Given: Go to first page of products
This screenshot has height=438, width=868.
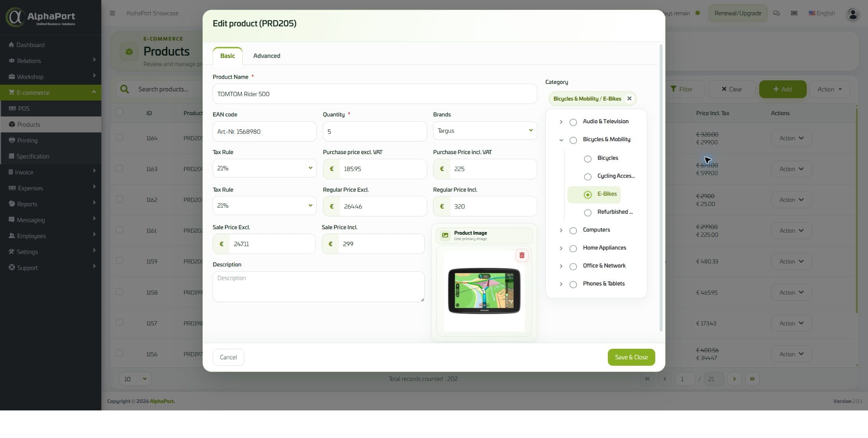Looking at the screenshot, I should 647,379.
